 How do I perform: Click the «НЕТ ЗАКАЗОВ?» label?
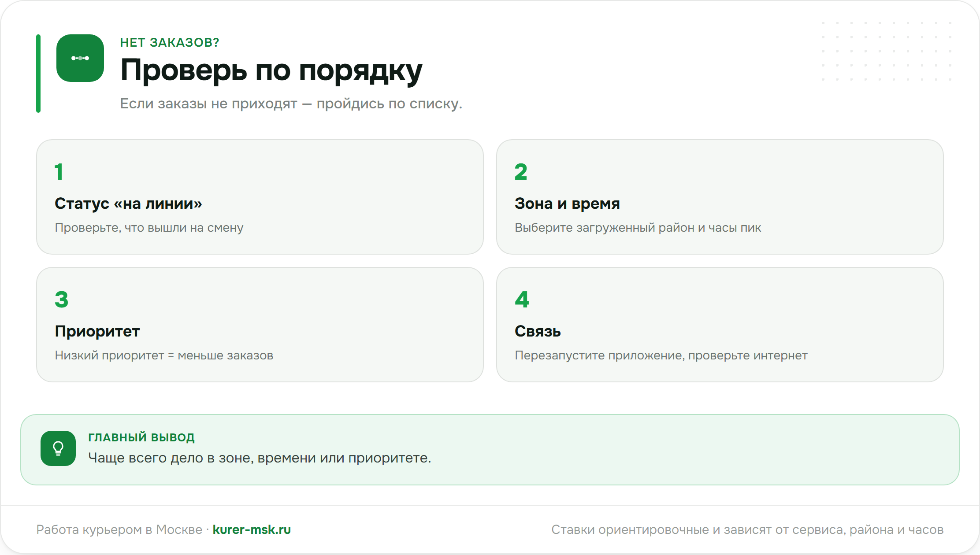pyautogui.click(x=170, y=42)
